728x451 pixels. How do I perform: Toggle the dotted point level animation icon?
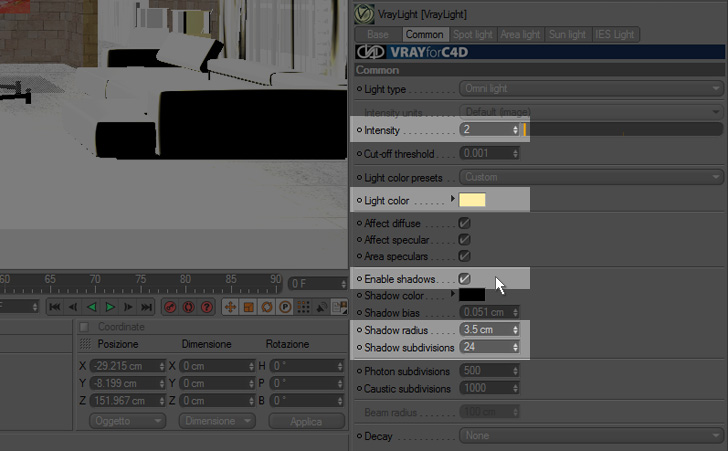(303, 307)
